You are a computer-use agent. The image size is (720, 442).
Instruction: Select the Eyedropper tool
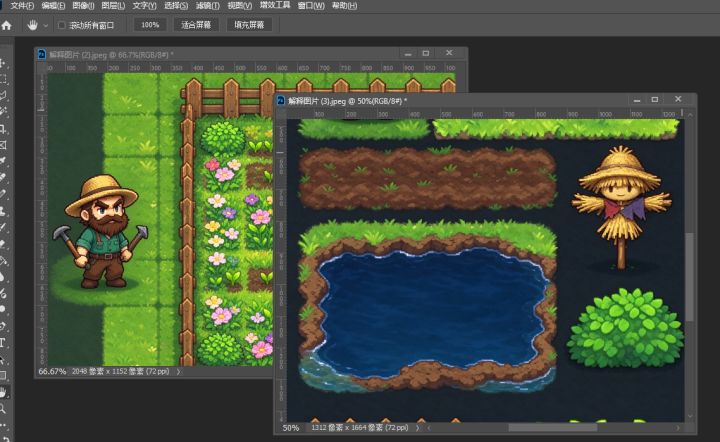click(3, 162)
